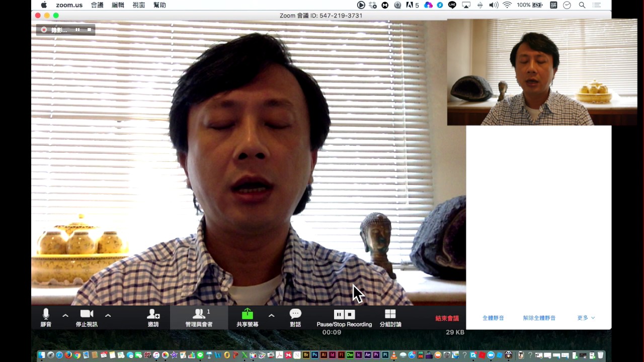Launch Photoshop from the Dock

point(315,355)
